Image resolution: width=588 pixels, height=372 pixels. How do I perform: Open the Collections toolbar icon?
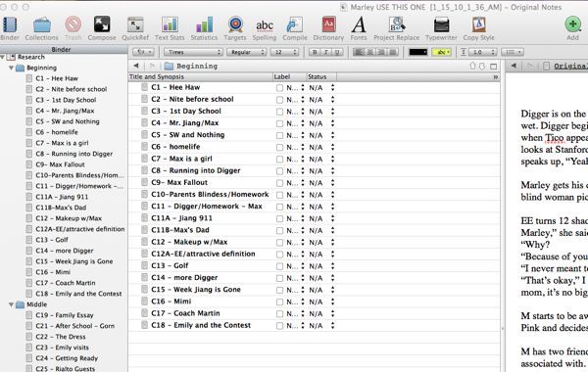coord(41,24)
